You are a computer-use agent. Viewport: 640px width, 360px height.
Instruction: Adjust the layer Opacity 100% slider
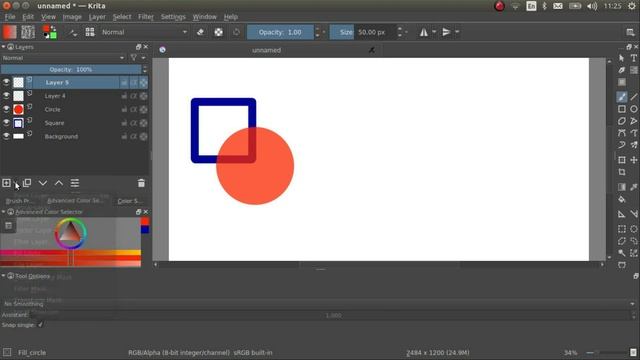[x=71, y=69]
